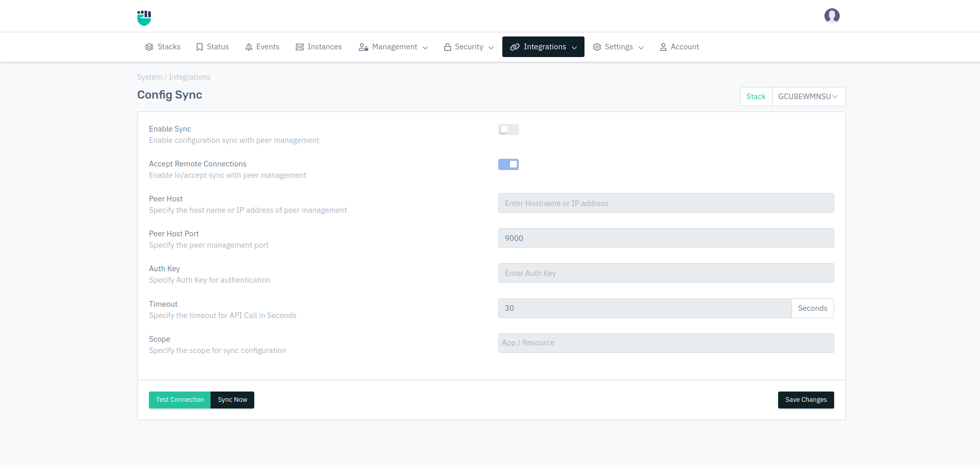The height and width of the screenshot is (465, 980).
Task: Click the Auth Key input field
Action: tap(665, 273)
